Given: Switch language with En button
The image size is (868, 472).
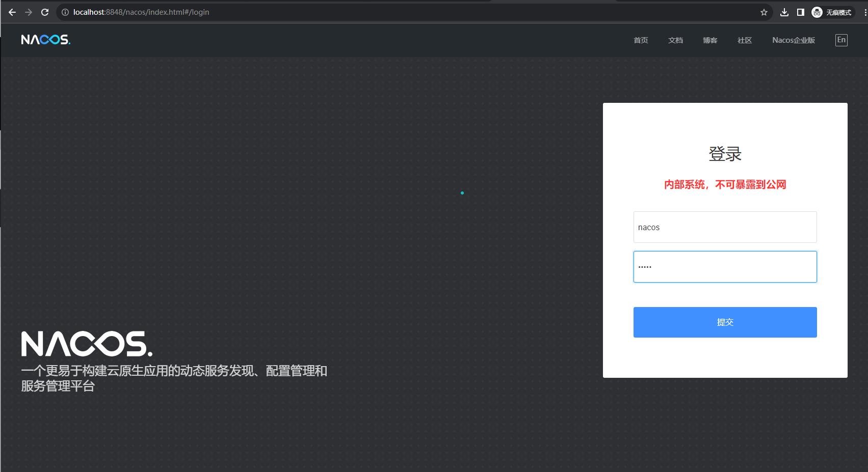Looking at the screenshot, I should click(x=841, y=40).
